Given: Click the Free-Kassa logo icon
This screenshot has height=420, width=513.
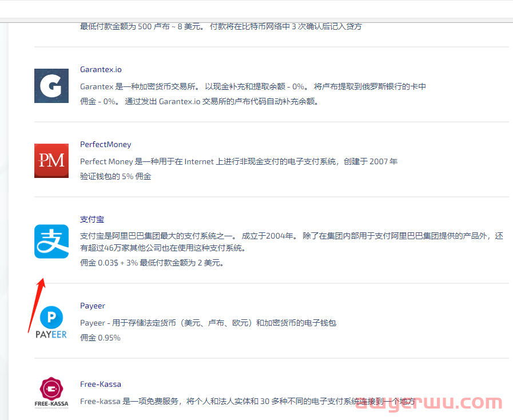Looking at the screenshot, I should click(51, 393).
